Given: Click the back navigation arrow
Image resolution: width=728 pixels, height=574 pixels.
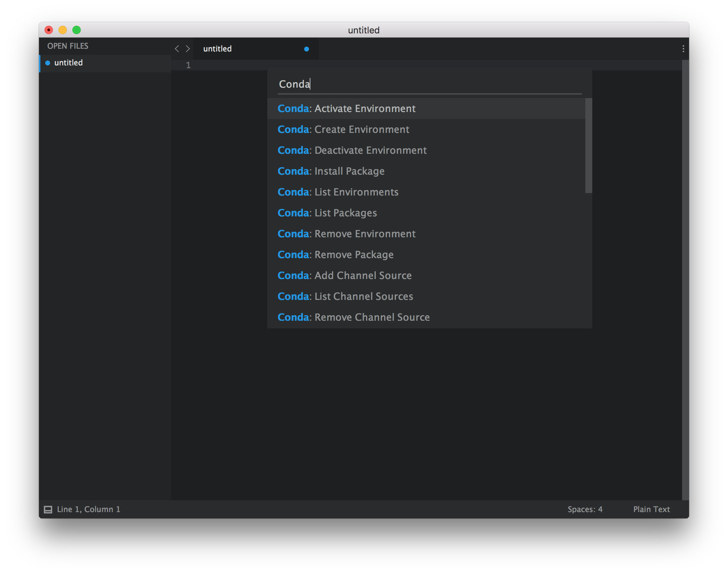Looking at the screenshot, I should 177,49.
